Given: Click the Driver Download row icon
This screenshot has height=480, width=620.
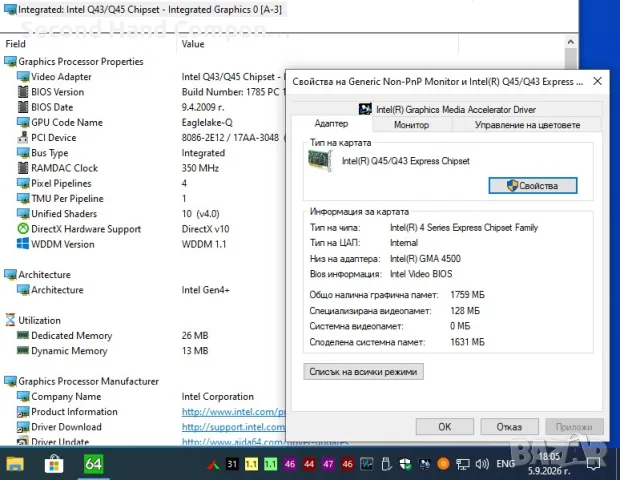Looking at the screenshot, I should point(23,427).
